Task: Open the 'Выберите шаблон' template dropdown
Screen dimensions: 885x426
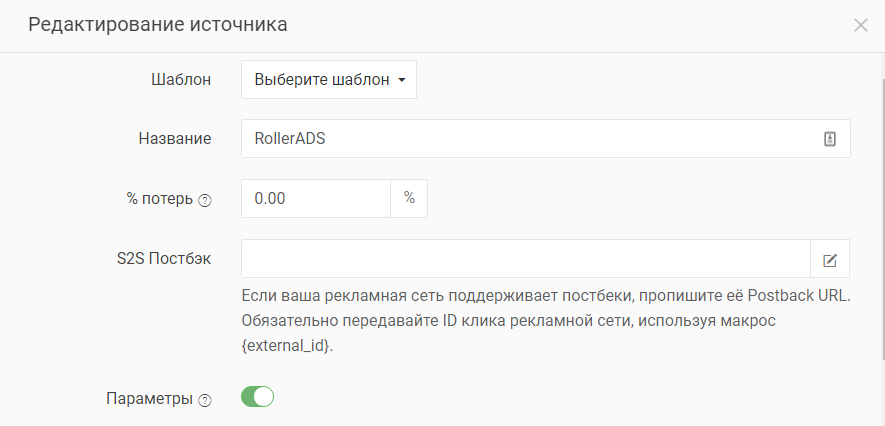Action: 328,80
